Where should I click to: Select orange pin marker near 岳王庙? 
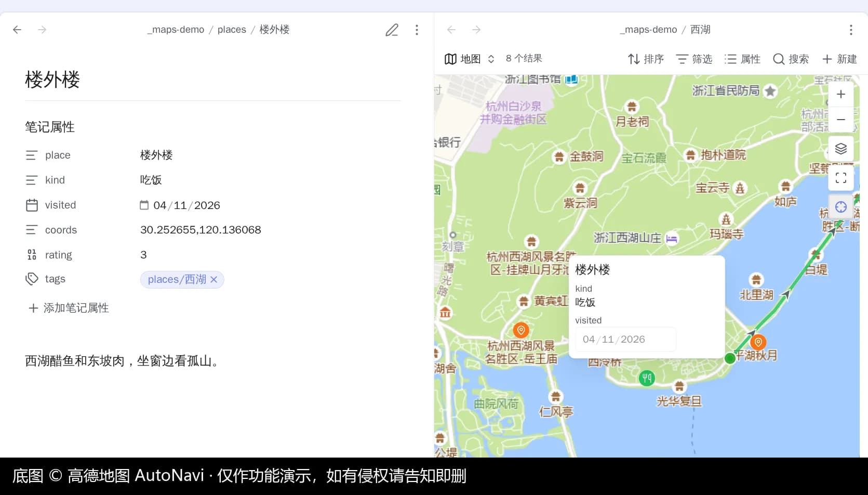point(521,330)
